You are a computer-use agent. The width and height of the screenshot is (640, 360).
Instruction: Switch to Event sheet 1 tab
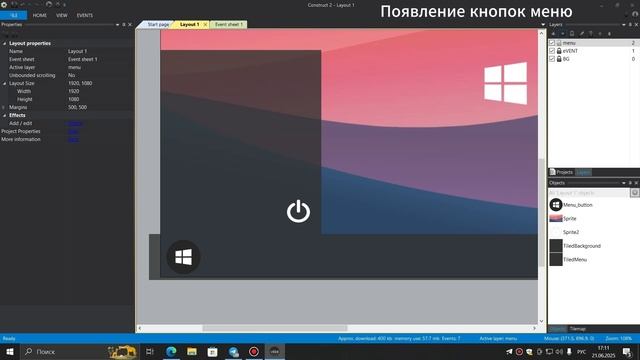pyautogui.click(x=229, y=24)
